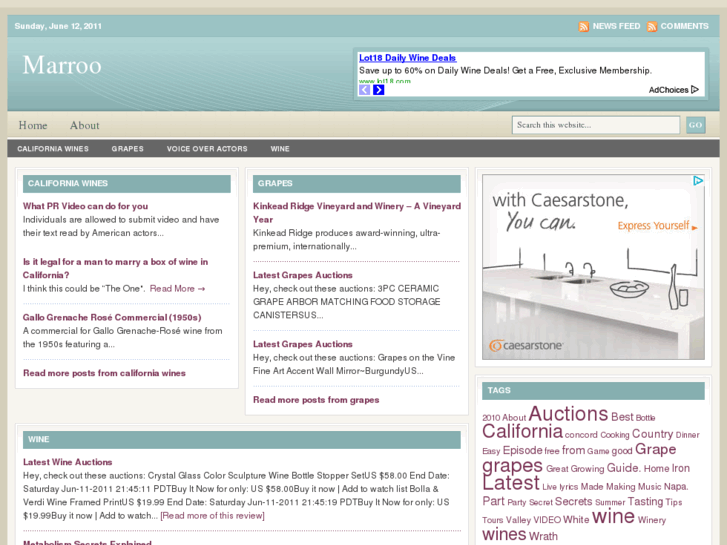The image size is (727, 545).
Task: Select the lowercase wine tag
Action: 613,516
